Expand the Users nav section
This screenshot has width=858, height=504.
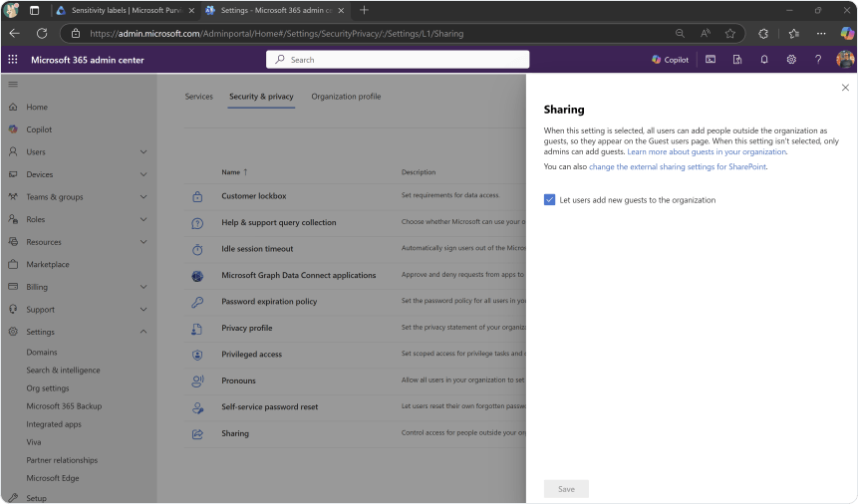[x=143, y=151]
